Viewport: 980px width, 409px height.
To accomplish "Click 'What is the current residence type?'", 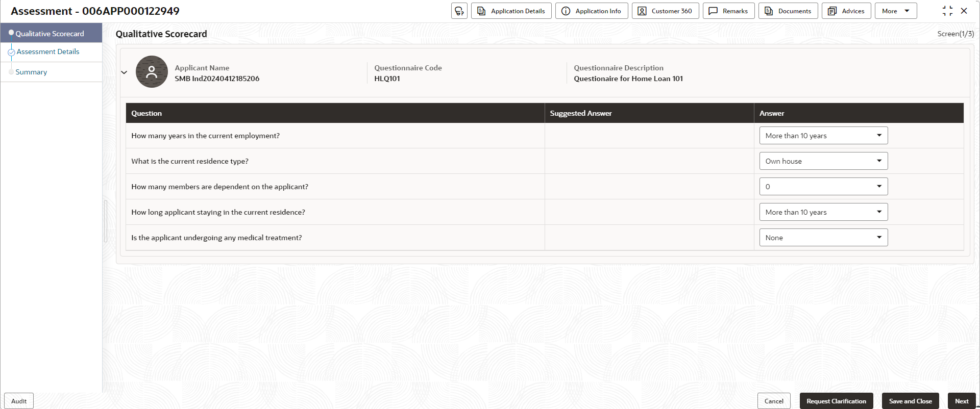I will click(190, 161).
